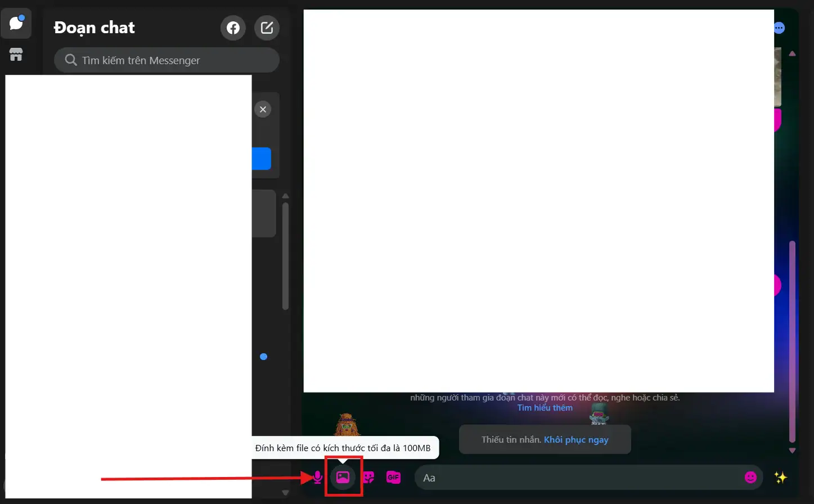Click the search magnifier in Messenger search bar
This screenshot has height=504, width=814.
[x=70, y=60]
